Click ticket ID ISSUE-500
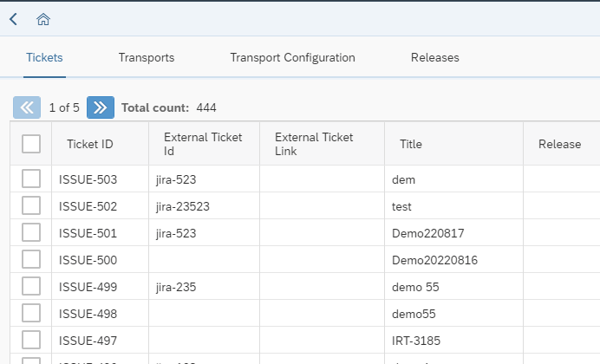Viewport: 600px width, 364px height. (x=88, y=260)
